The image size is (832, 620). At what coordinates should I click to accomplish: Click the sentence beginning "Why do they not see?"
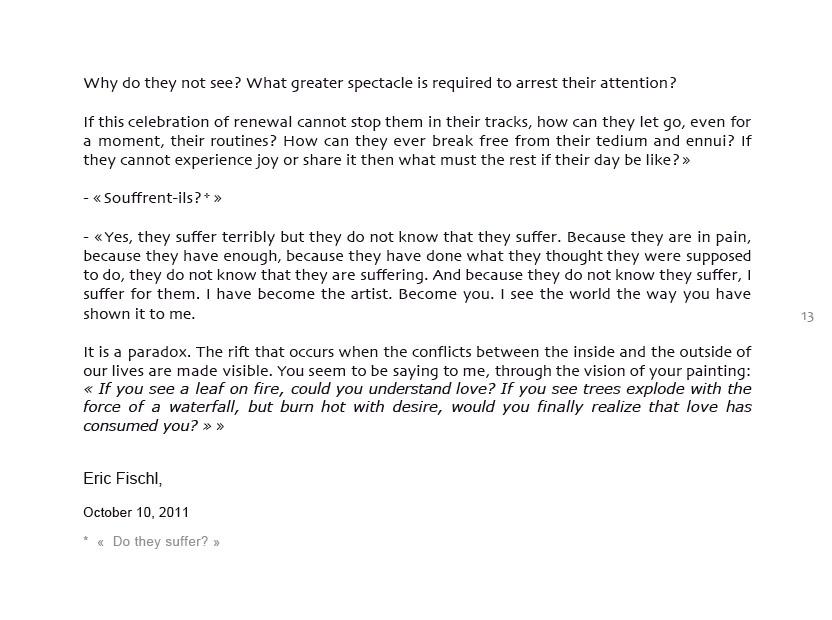pos(380,83)
